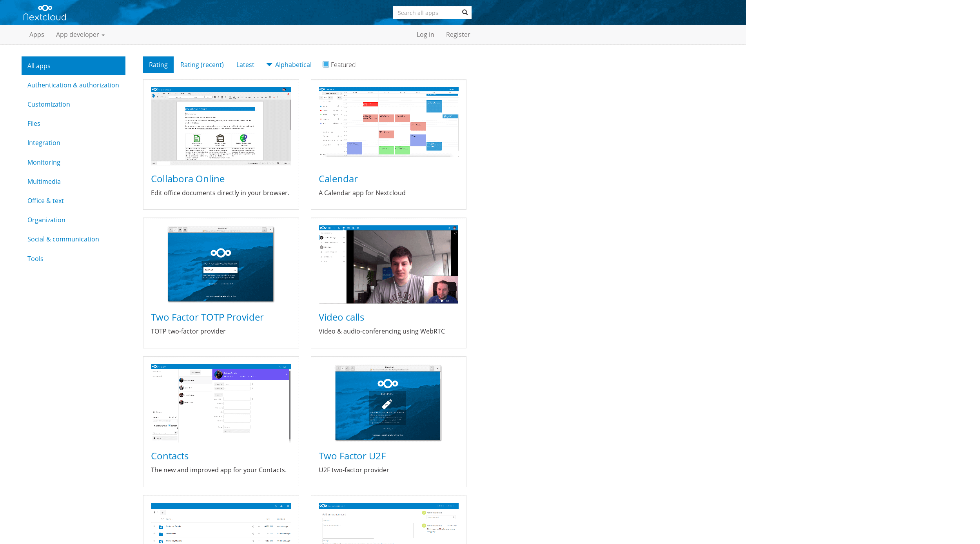This screenshot has height=544, width=980.
Task: Open the Collabora Online app
Action: pyautogui.click(x=187, y=178)
